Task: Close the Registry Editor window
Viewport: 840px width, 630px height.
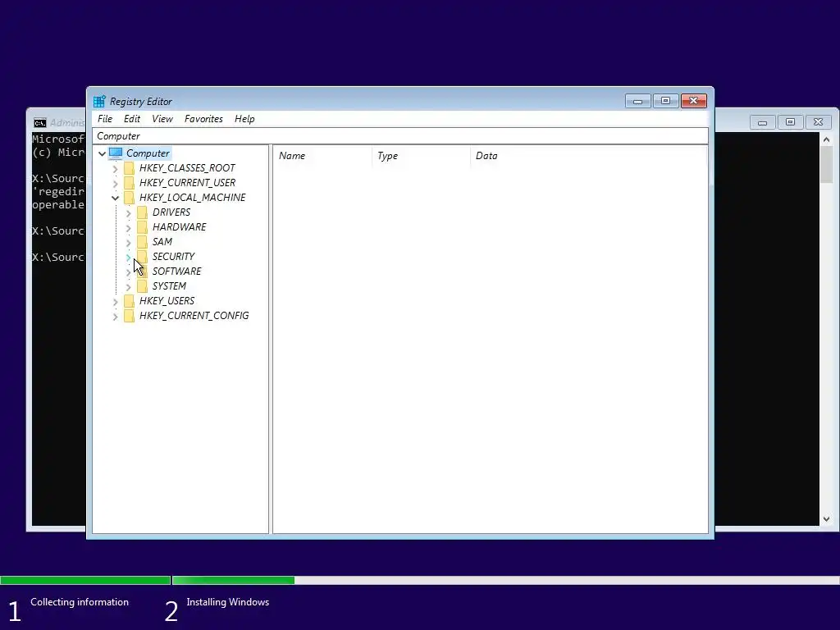Action: (694, 101)
